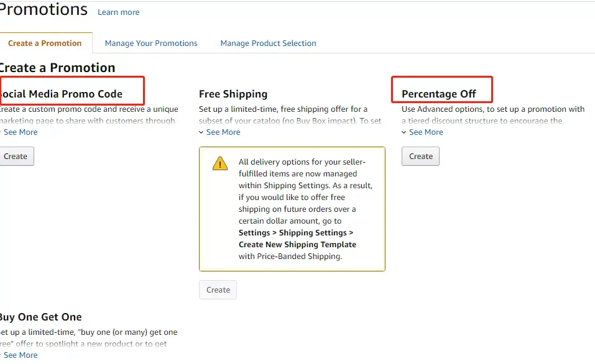Click chevron beside Percentage Off See More

coord(404,132)
